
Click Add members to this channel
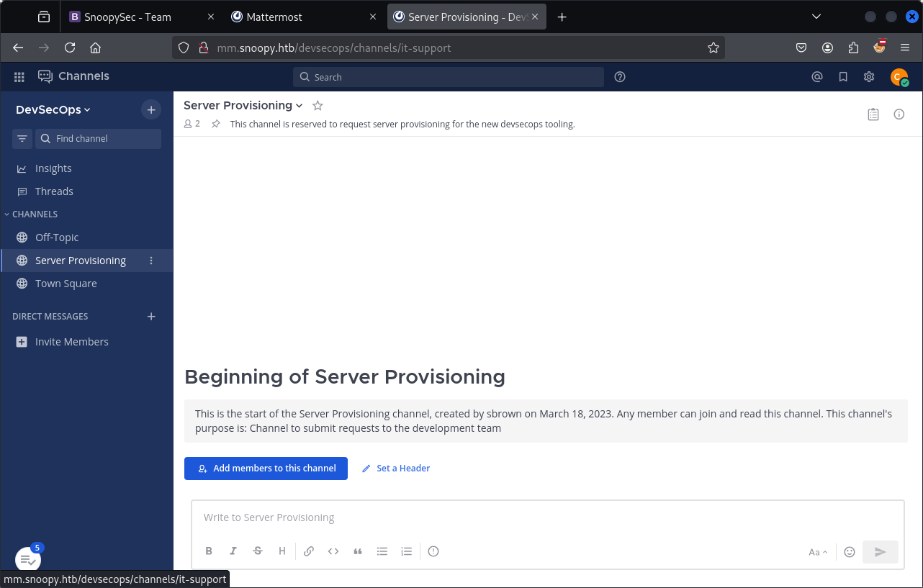(x=266, y=468)
